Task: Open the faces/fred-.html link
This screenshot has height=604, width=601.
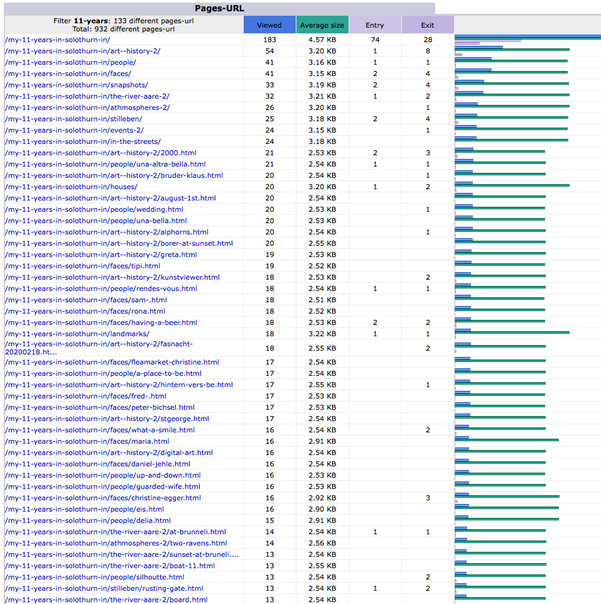Action: click(86, 396)
